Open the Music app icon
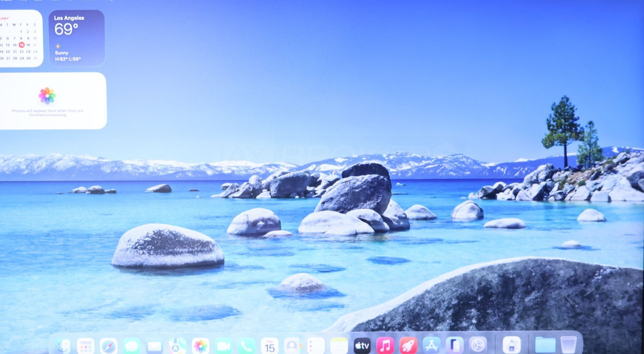Viewport: 644px width, 354px height. tap(385, 346)
